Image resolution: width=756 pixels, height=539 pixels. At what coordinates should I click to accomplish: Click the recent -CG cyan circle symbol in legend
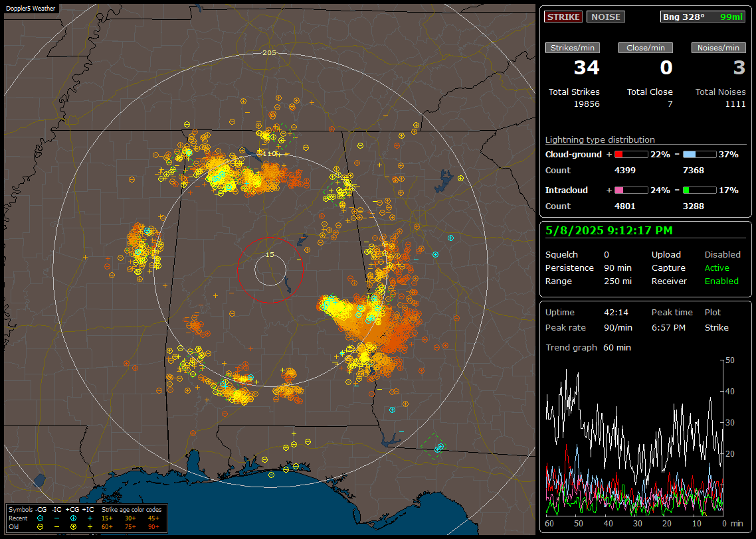(41, 518)
